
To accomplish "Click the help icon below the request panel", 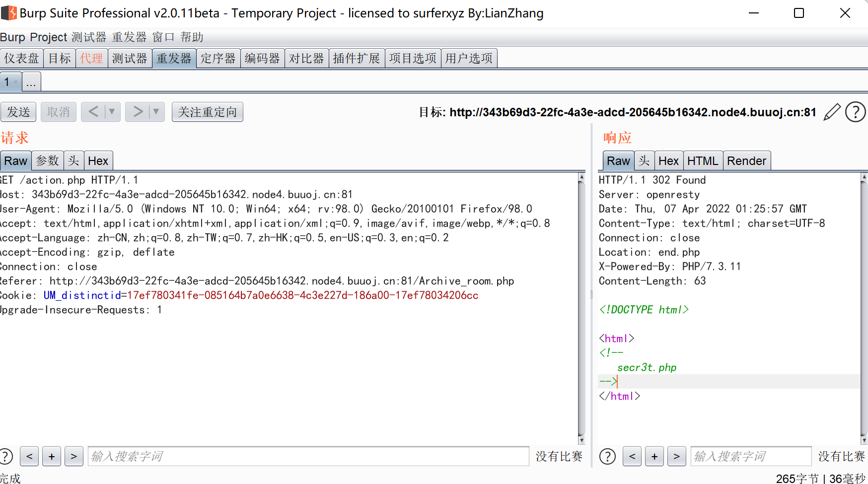I will (x=6, y=456).
